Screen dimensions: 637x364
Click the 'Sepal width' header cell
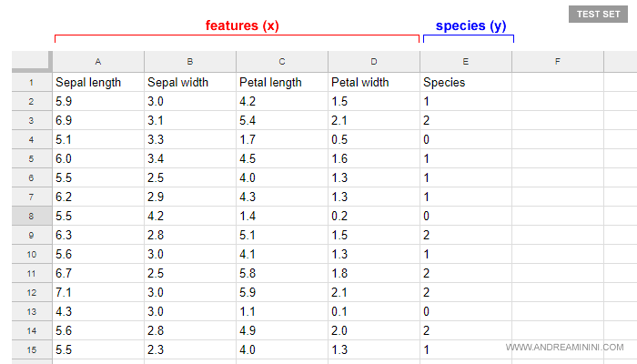177,82
